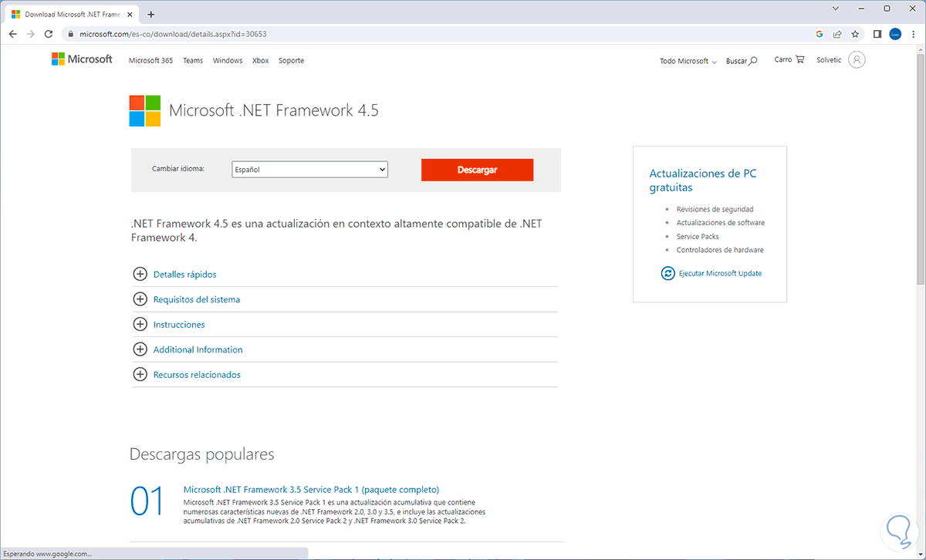
Task: Open the Cambiar idioma Español dropdown
Action: (x=309, y=170)
